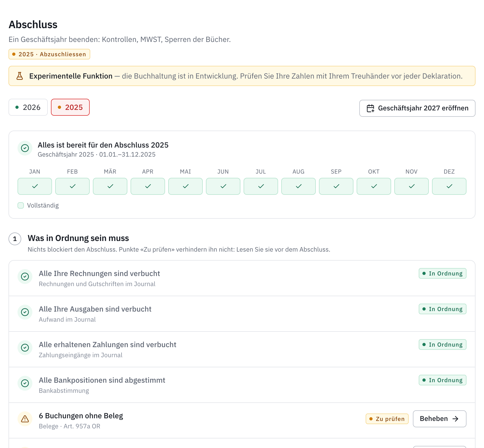Click 'In Ordnung' badge for Bankpositionen row

click(443, 380)
